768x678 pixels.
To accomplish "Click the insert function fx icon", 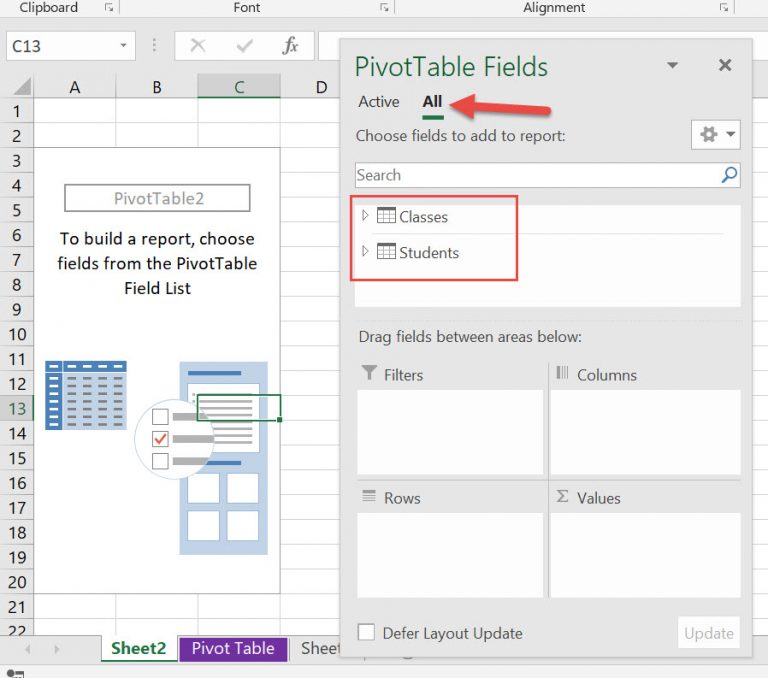I will pyautogui.click(x=290, y=46).
